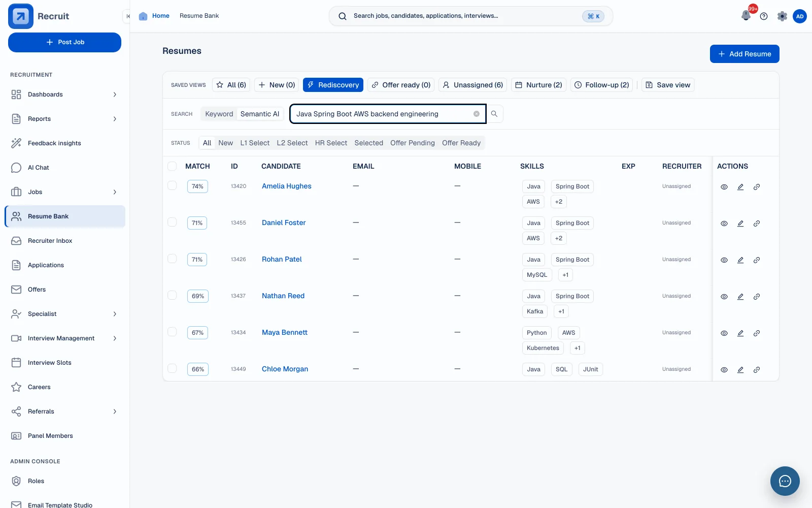Open the chat support bubble
Image resolution: width=812 pixels, height=508 pixels.
tap(785, 481)
